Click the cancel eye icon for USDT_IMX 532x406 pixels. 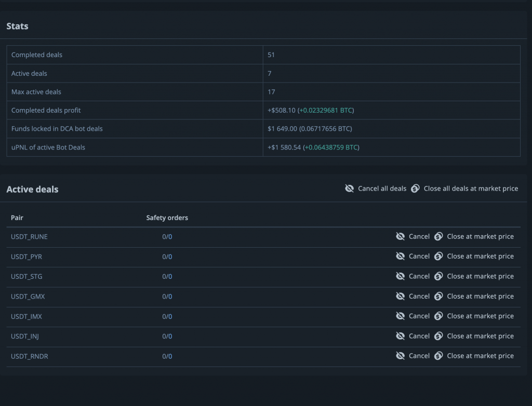click(x=400, y=316)
